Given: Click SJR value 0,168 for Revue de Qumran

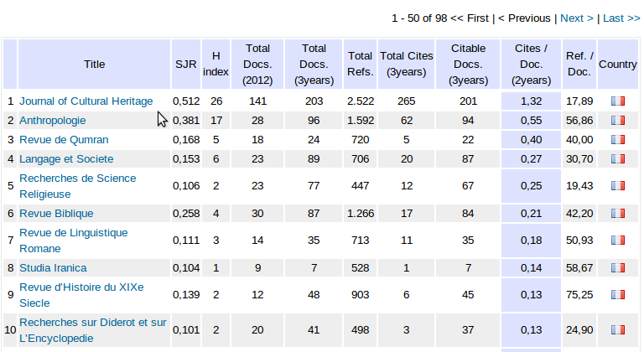Looking at the screenshot, I should click(x=186, y=140).
